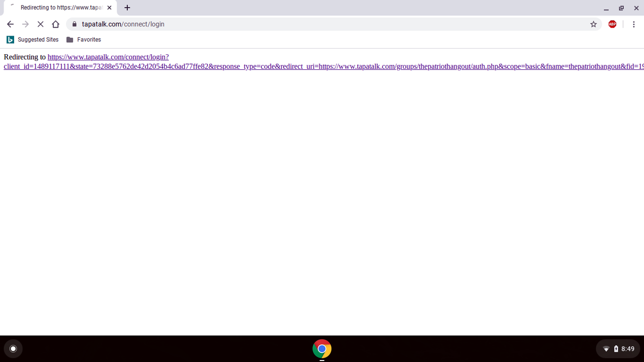
Task: Open a new tab
Action: point(127,8)
